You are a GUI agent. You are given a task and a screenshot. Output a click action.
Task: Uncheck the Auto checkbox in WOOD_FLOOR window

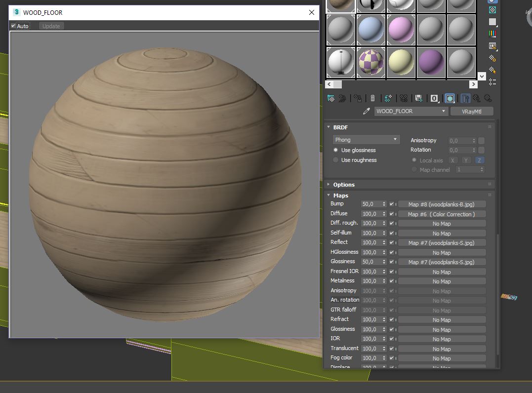pos(13,26)
